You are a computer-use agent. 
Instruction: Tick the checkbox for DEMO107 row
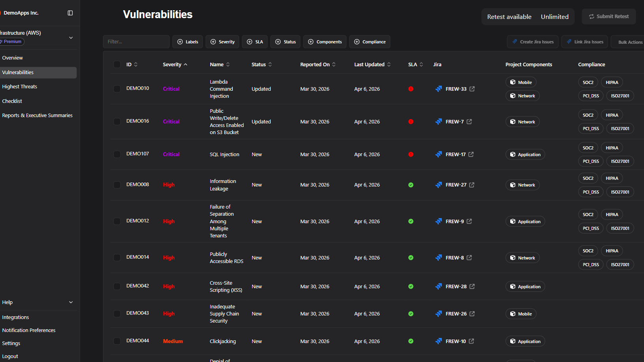[117, 154]
